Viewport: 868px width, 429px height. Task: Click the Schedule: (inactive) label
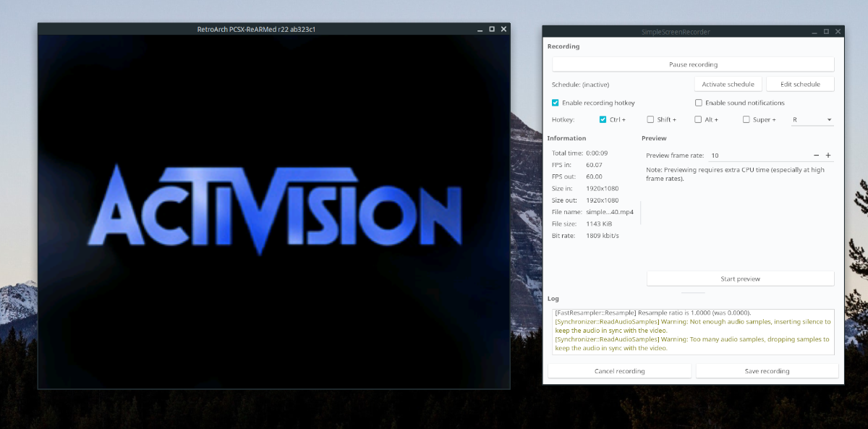pos(580,85)
